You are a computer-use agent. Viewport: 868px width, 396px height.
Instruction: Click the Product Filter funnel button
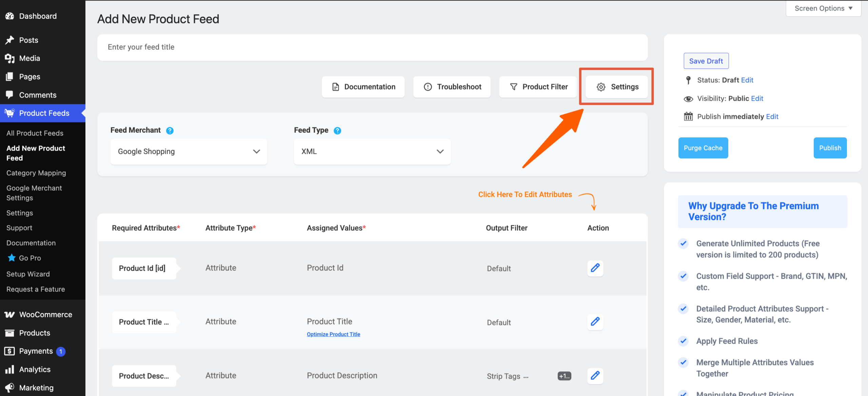coord(538,87)
